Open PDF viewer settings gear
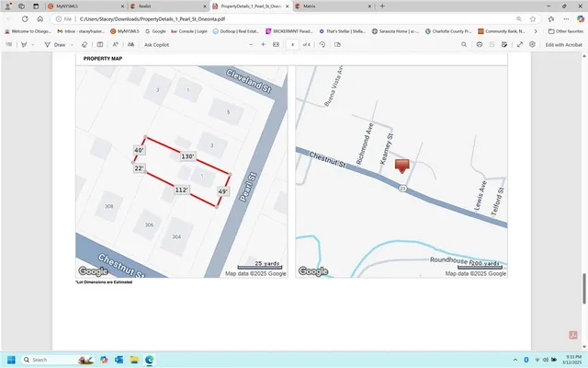This screenshot has width=588, height=368. click(x=533, y=44)
